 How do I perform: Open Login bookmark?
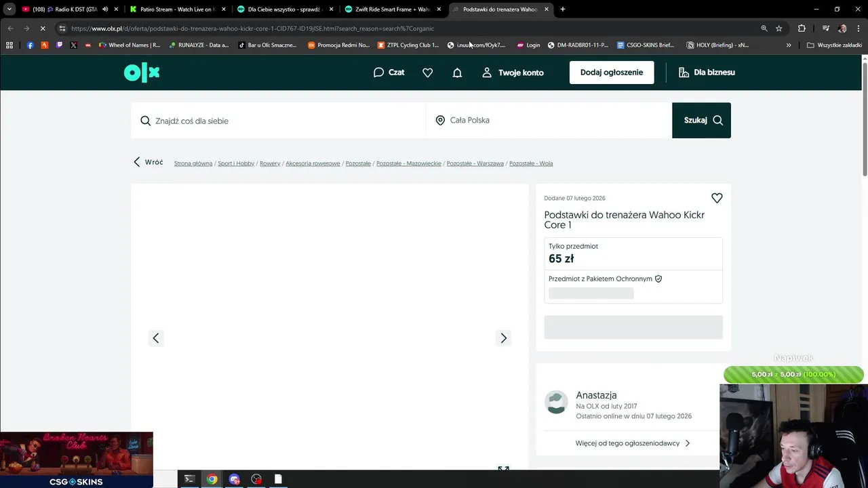(528, 45)
